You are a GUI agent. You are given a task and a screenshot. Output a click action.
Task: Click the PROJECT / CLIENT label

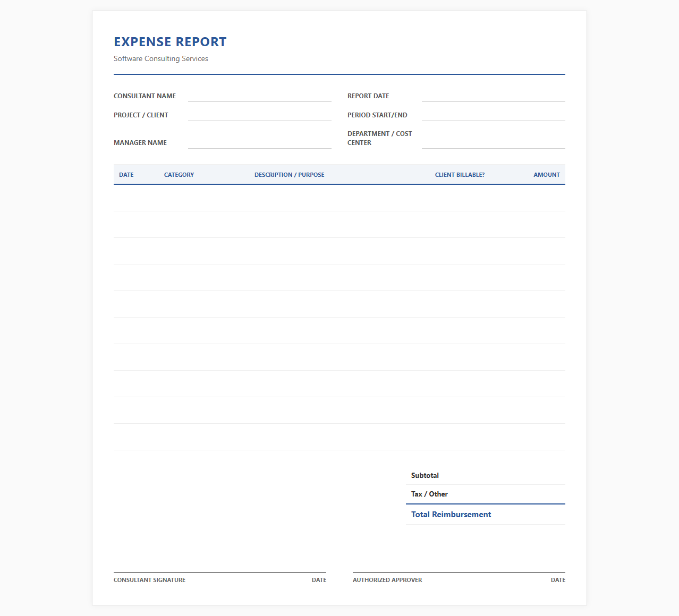[141, 115]
